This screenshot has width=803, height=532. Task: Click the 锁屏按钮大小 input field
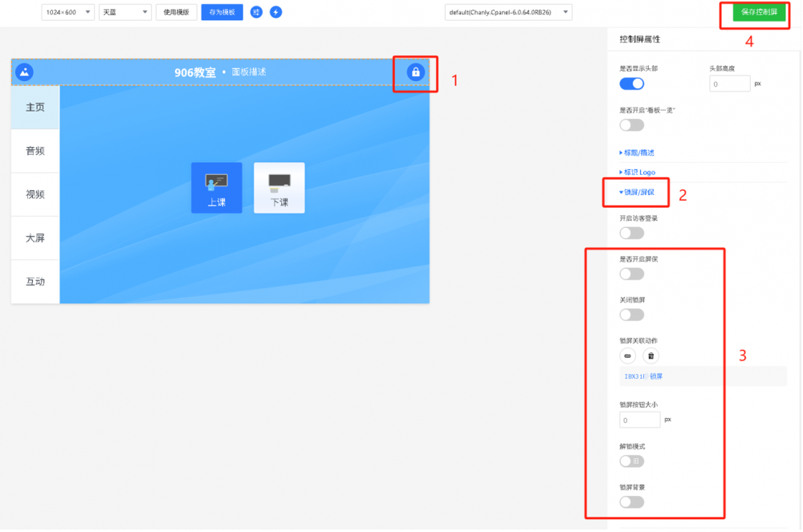pos(639,420)
